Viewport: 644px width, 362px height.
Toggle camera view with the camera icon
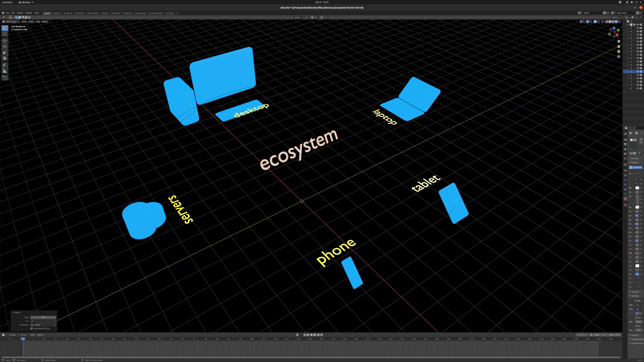coord(619,51)
